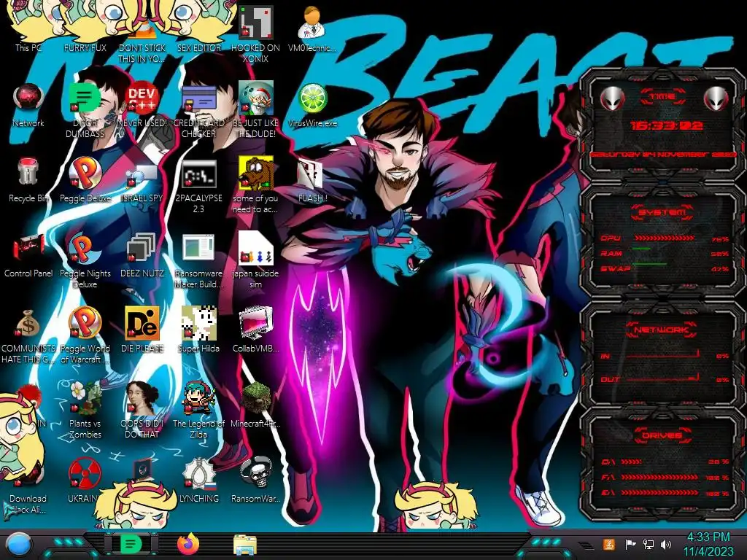Click the DRIVES panel header

tap(662, 435)
